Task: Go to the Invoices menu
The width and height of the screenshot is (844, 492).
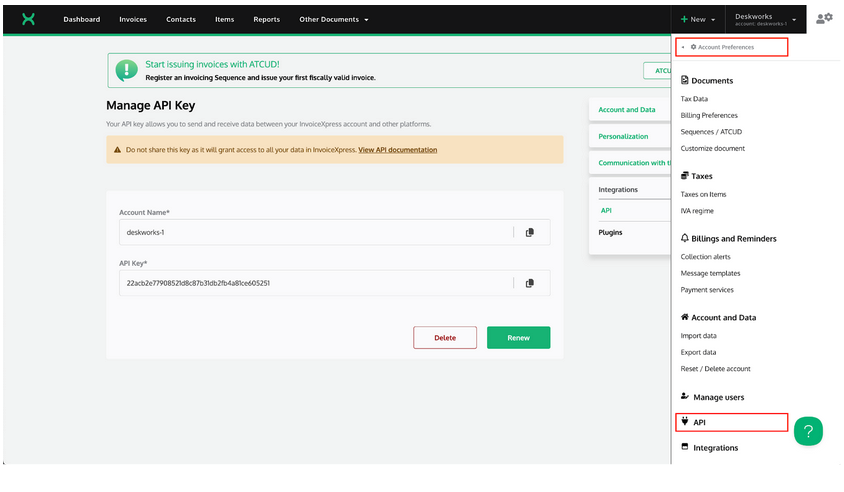Action: [x=133, y=19]
